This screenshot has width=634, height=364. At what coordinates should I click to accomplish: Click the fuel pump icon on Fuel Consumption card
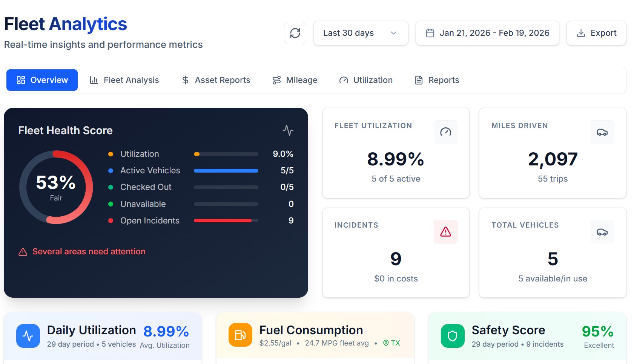click(240, 335)
